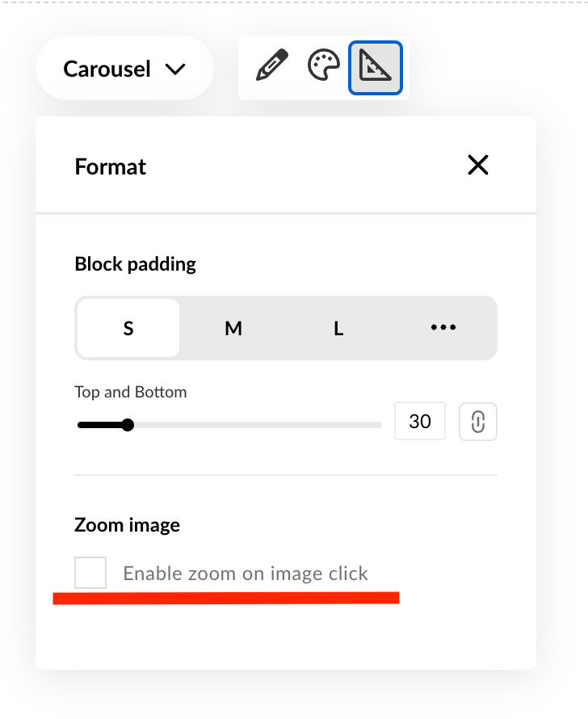Click the "Enable zoom on image click" label
Viewport: 588px width, 719px height.
pos(245,574)
